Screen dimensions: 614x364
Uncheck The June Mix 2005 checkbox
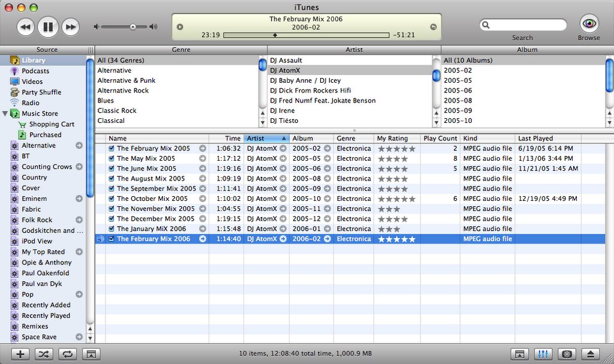click(x=112, y=169)
